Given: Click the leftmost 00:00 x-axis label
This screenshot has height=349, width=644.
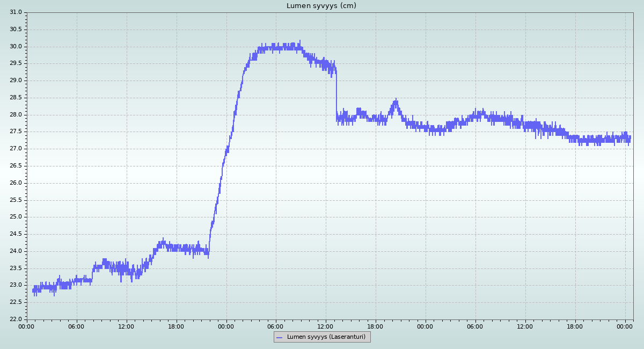Looking at the screenshot, I should point(27,326).
